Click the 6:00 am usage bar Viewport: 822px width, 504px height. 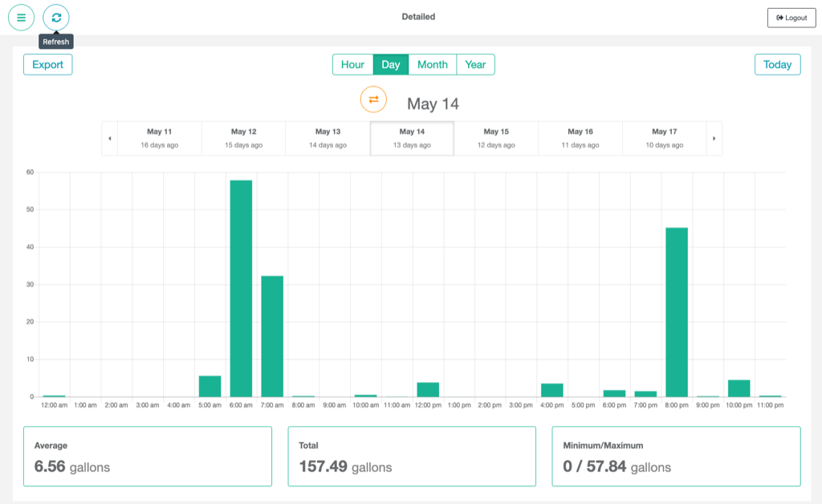(241, 289)
